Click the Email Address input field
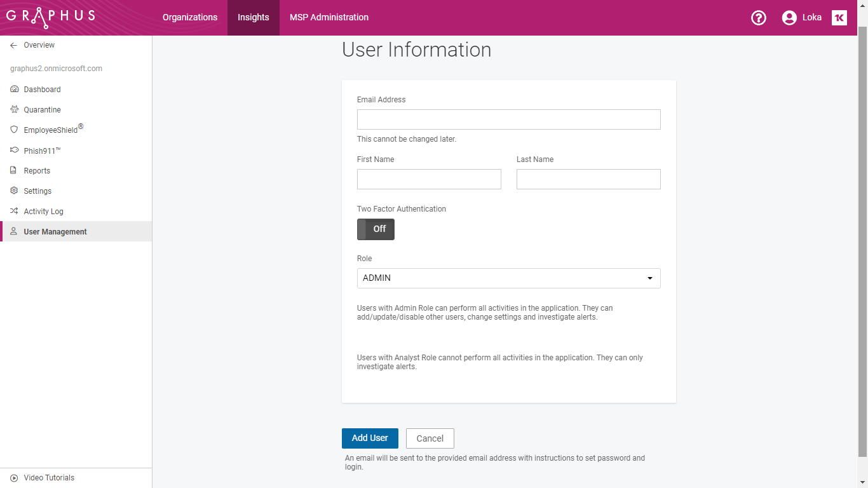This screenshot has width=868, height=488. point(508,119)
